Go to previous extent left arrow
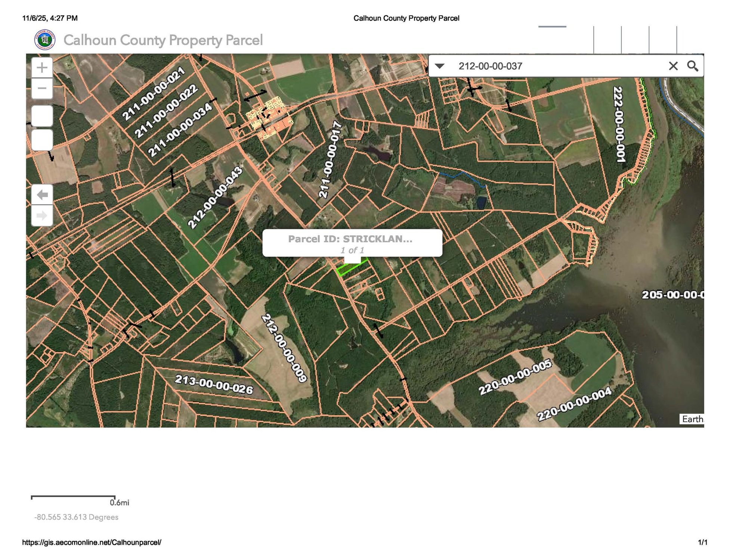The height and width of the screenshot is (560, 730). [42, 195]
